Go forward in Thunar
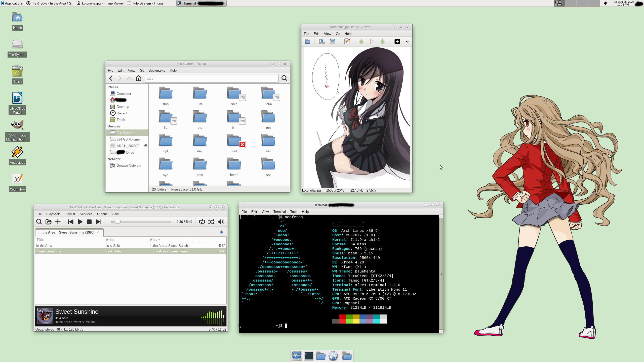The width and height of the screenshot is (644, 362). (x=120, y=78)
